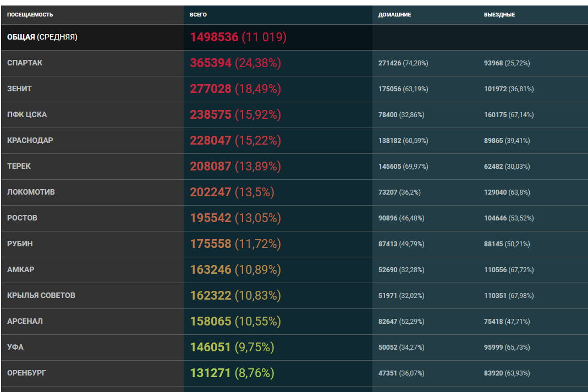Click Orenburg total 131271 (8,76%)

[x=232, y=373]
